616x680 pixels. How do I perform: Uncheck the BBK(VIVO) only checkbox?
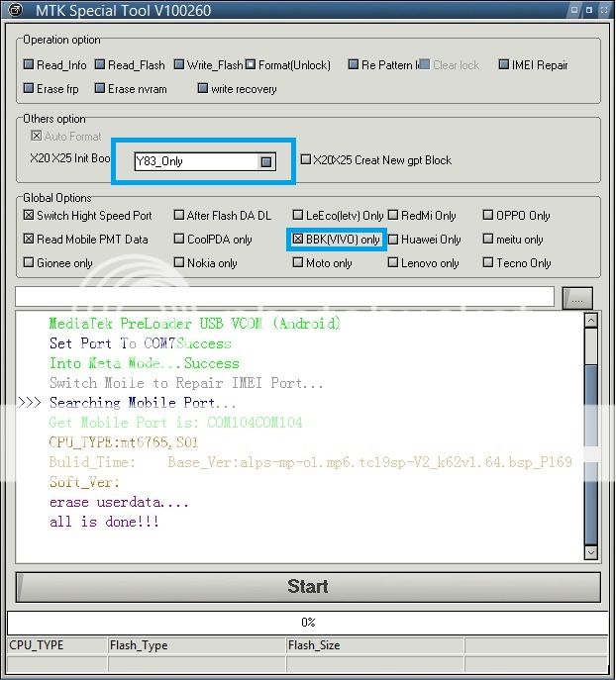click(297, 240)
